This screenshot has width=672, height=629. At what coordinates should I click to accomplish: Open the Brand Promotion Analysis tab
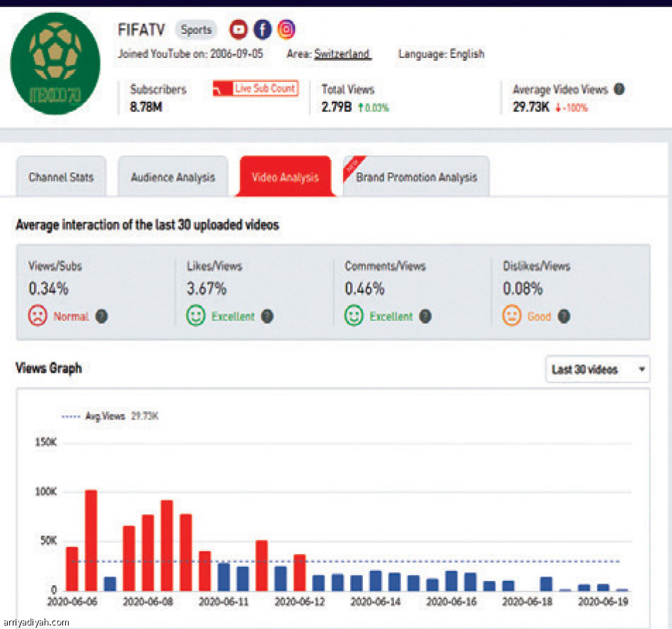pos(417,177)
